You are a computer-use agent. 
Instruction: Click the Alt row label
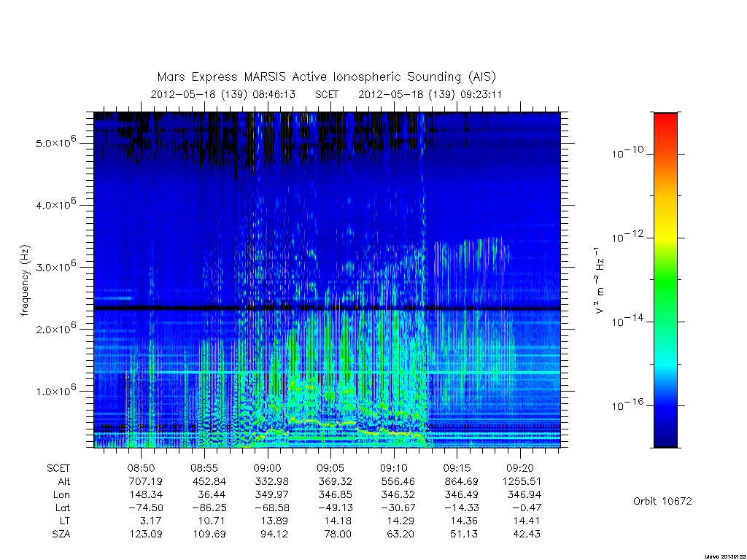coord(64,481)
